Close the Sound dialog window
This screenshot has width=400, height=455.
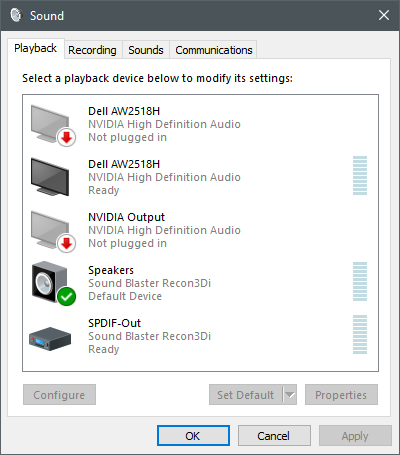[384, 15]
